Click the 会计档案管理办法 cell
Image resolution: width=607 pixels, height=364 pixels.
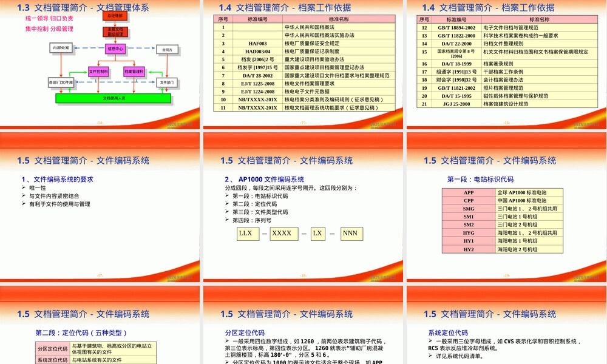click(540, 79)
